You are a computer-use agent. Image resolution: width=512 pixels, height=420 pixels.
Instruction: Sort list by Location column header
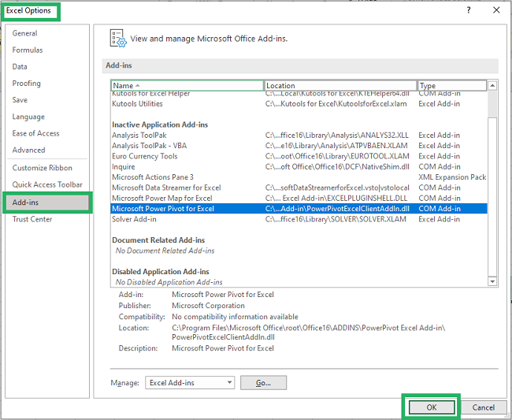tap(339, 85)
